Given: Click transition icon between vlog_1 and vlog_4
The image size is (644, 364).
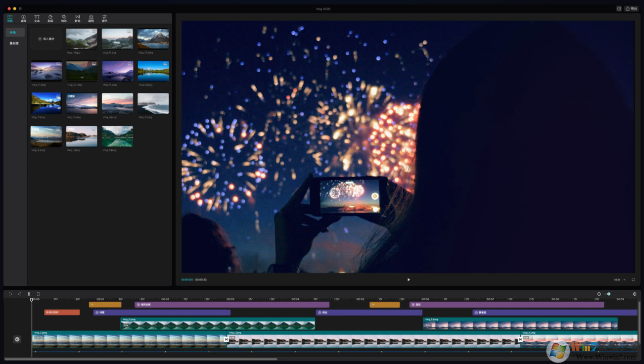Looking at the screenshot, I should click(x=520, y=339).
